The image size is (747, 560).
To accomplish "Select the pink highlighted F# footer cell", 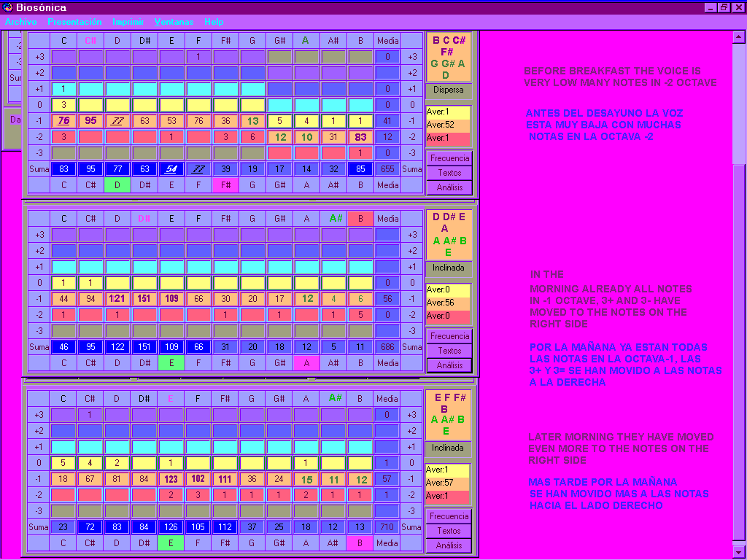I will [225, 185].
